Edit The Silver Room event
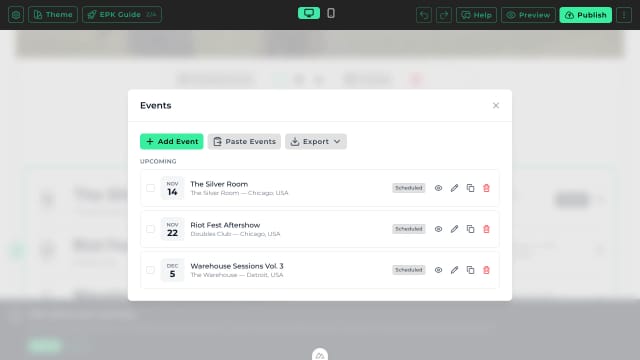Viewport: 640px width, 360px height. point(454,188)
